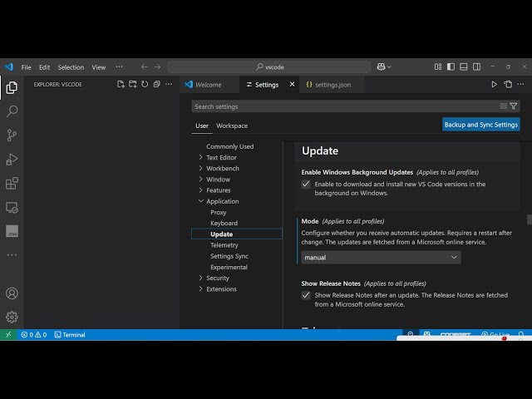
Task: Open the update Mode dropdown showing manual
Action: (x=381, y=258)
